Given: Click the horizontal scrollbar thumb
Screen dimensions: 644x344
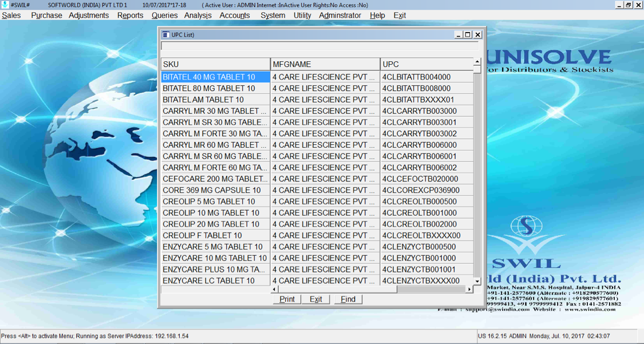Looking at the screenshot, I should tap(338, 290).
